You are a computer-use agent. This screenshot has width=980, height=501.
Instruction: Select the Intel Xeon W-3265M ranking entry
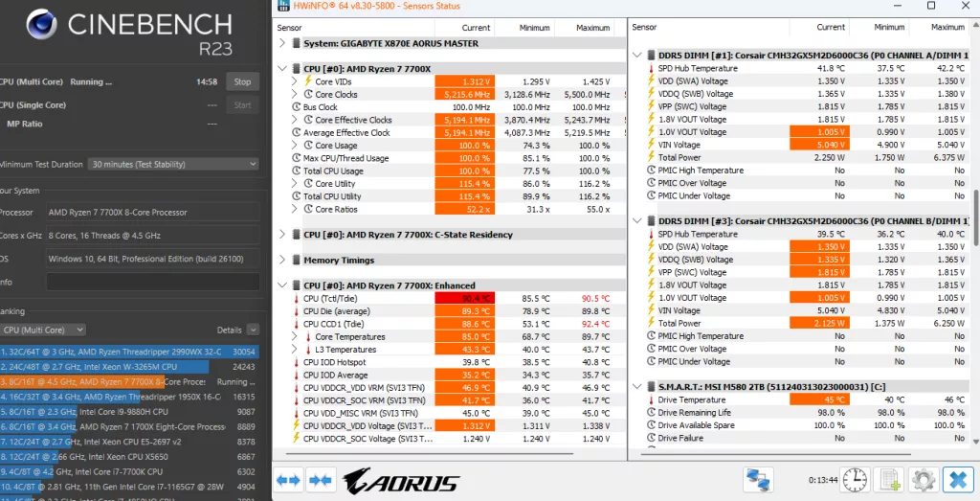[129, 367]
